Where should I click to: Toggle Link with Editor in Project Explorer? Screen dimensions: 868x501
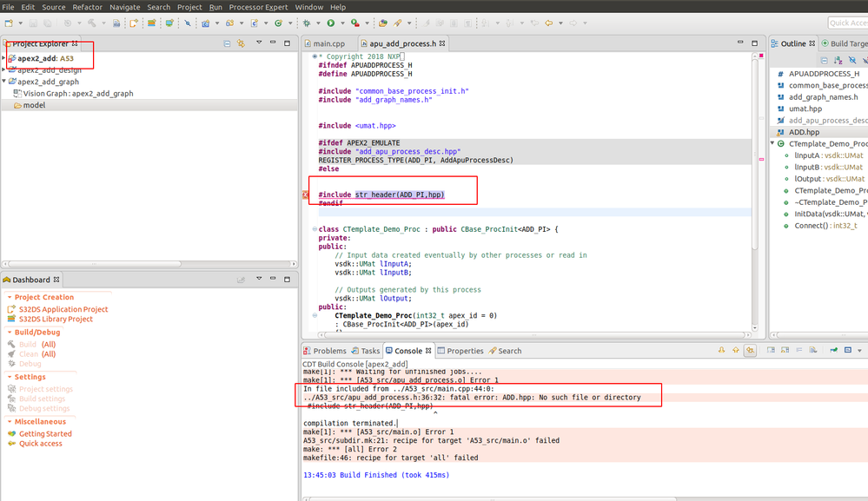coord(241,43)
